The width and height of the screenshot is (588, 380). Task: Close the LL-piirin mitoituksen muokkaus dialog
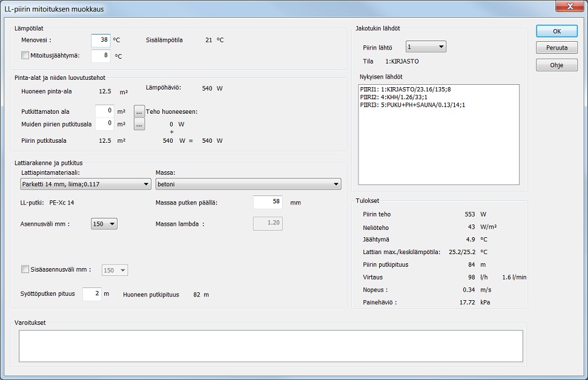[x=570, y=6]
